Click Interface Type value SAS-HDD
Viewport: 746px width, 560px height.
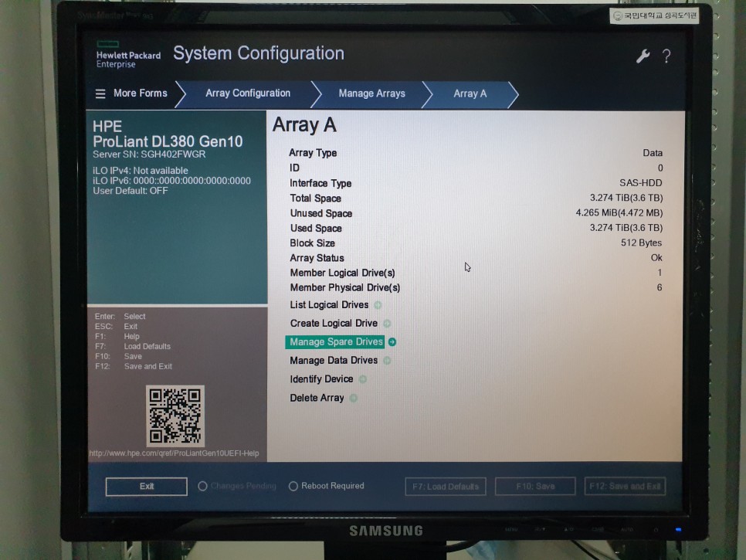(640, 183)
